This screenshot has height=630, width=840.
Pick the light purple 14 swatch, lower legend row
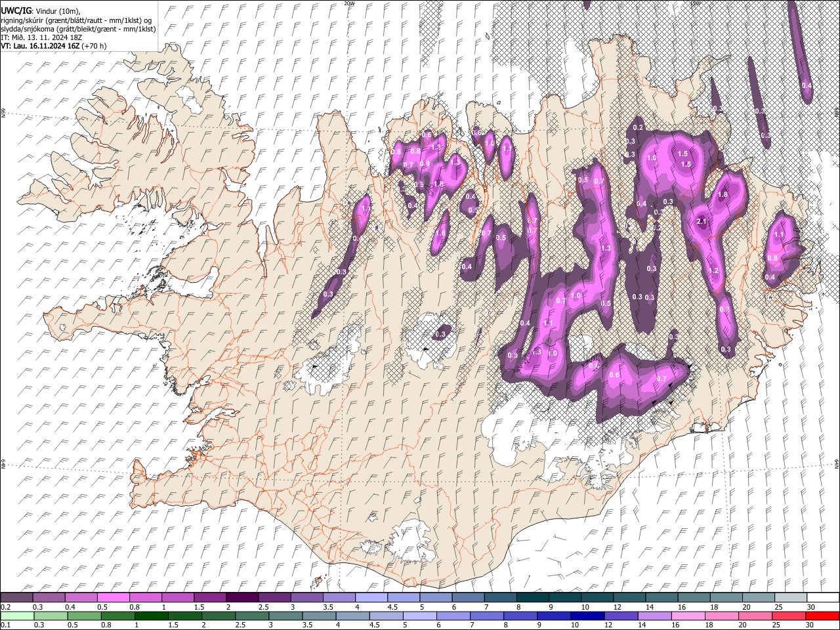coord(654,616)
